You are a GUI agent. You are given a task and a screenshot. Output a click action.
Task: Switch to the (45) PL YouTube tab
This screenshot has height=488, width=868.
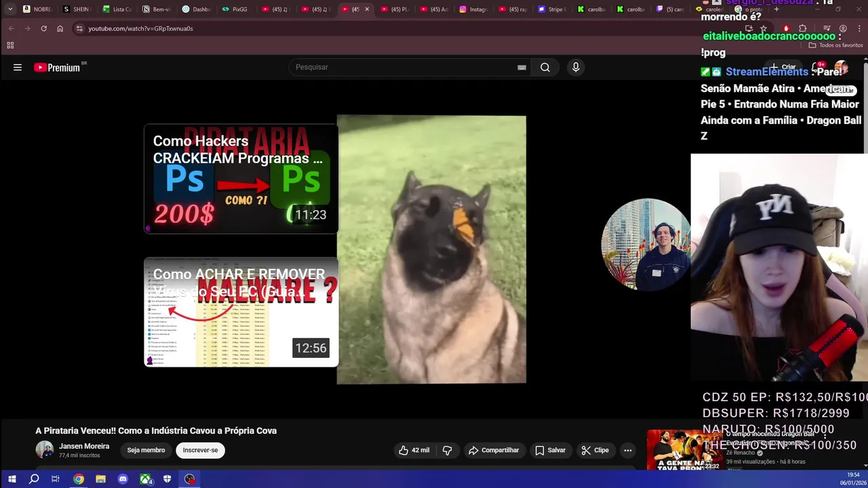point(395,9)
